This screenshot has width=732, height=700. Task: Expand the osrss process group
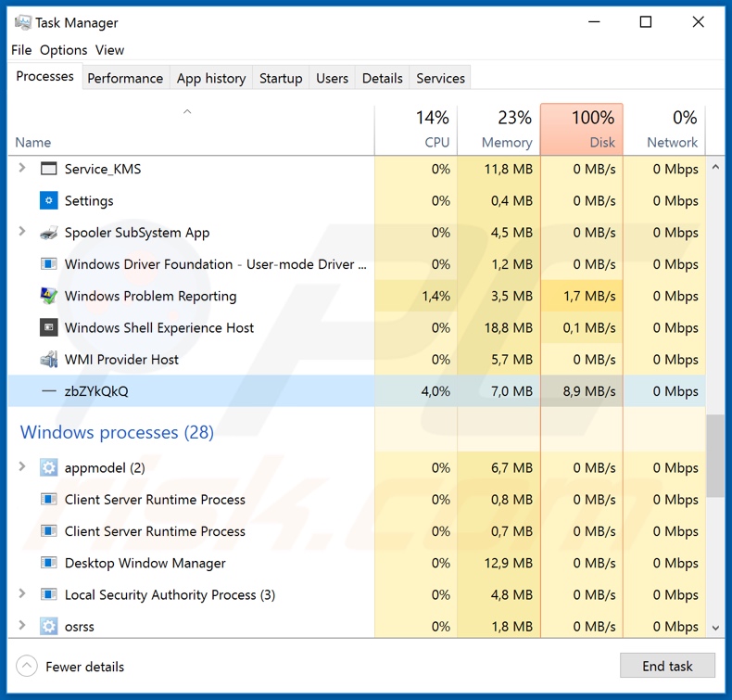pos(22,625)
